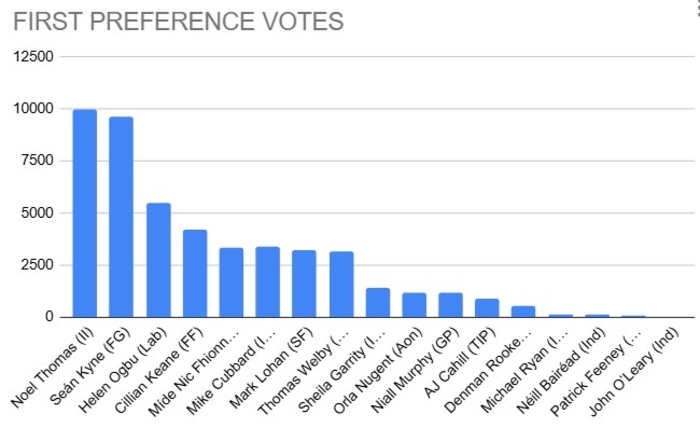Screen dimensions: 700x428
Task: Click the Michael Ryan axis label
Action: coord(525,371)
